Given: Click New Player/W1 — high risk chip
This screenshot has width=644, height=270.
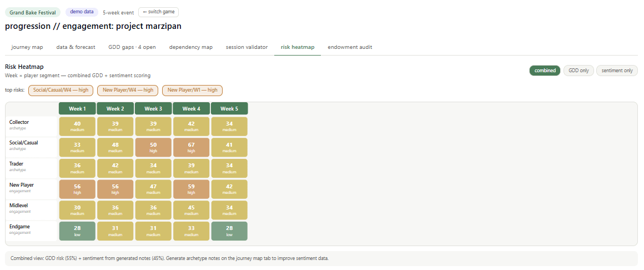Looking at the screenshot, I should [x=193, y=91].
